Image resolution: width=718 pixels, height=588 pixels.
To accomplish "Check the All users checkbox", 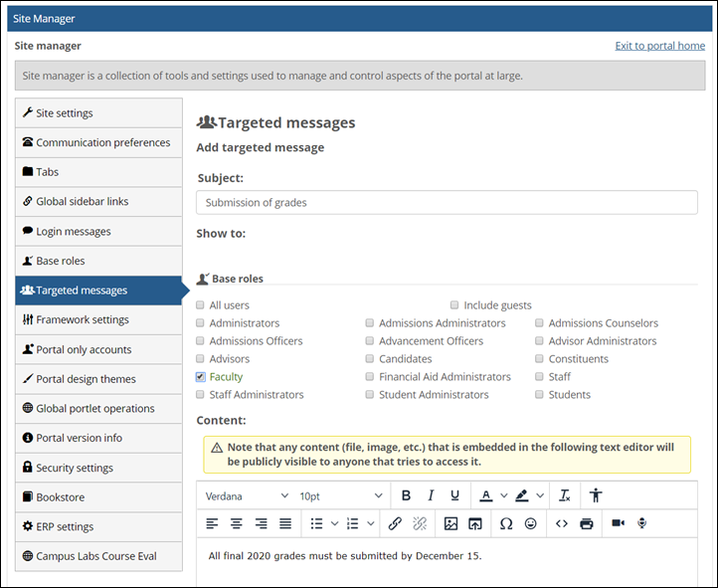I will coord(200,305).
